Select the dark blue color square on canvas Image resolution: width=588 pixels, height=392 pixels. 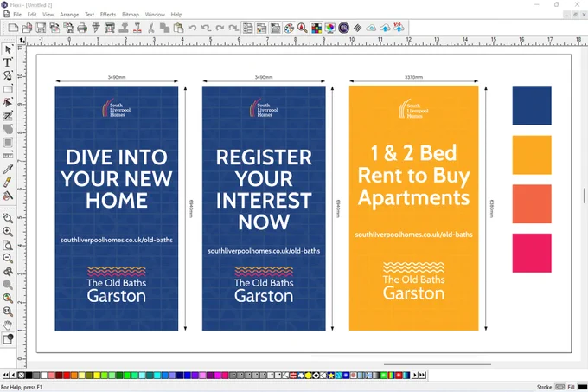tap(532, 105)
